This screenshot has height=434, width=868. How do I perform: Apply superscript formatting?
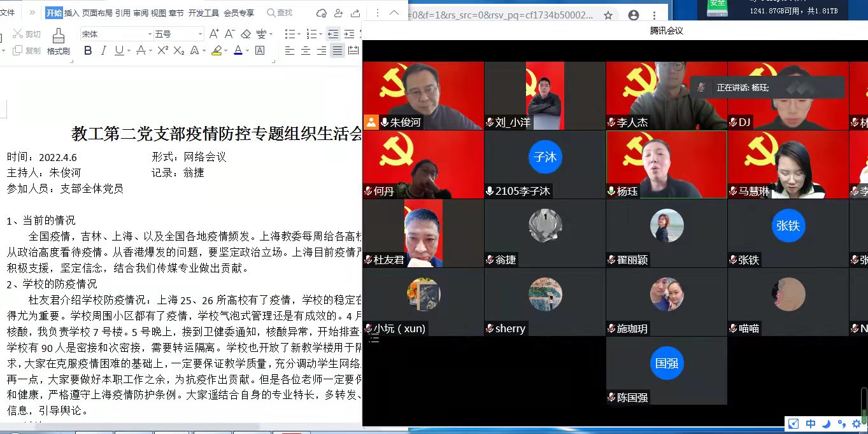(163, 51)
